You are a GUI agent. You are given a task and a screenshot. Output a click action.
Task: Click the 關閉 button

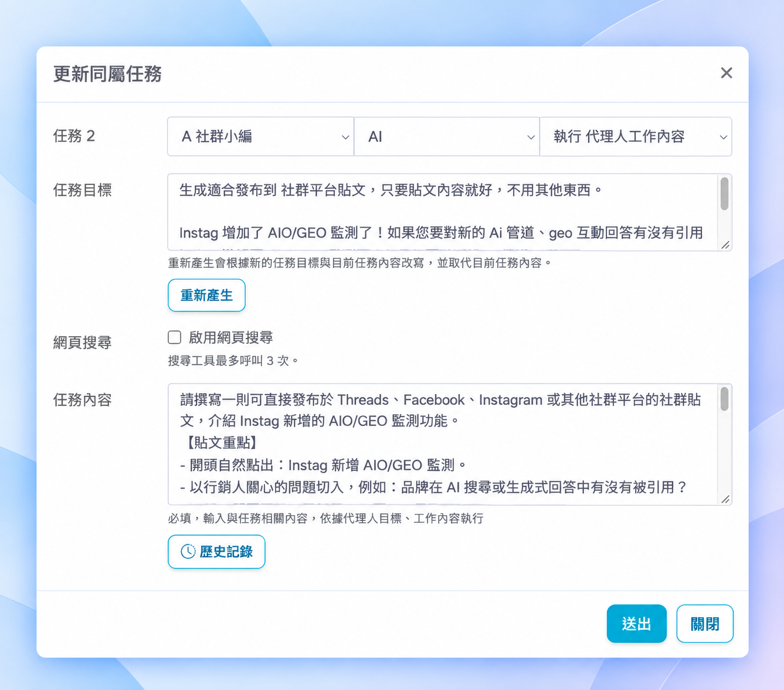pyautogui.click(x=705, y=624)
